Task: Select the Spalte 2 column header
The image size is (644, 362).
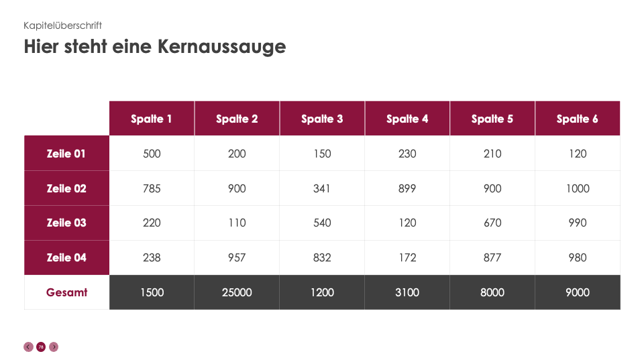Action: pyautogui.click(x=237, y=119)
